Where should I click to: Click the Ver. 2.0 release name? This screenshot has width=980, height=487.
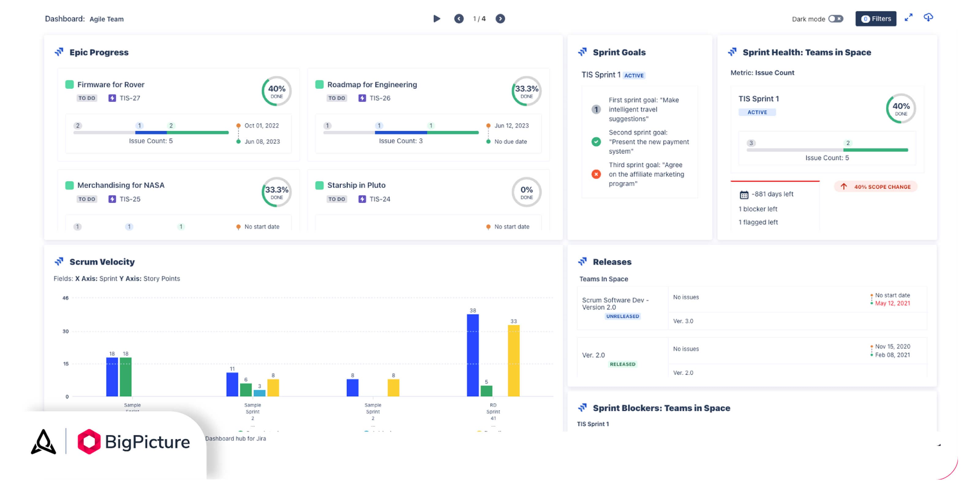(593, 355)
